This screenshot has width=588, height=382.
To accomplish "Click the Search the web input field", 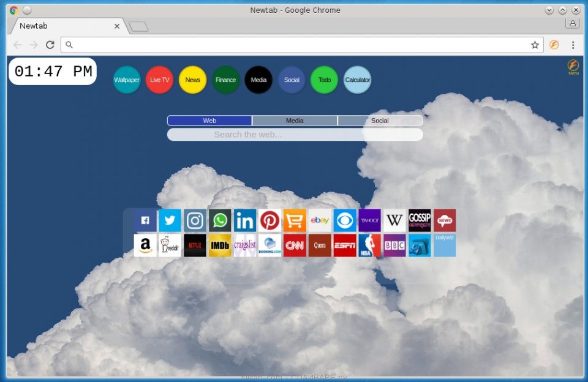I will pos(295,135).
